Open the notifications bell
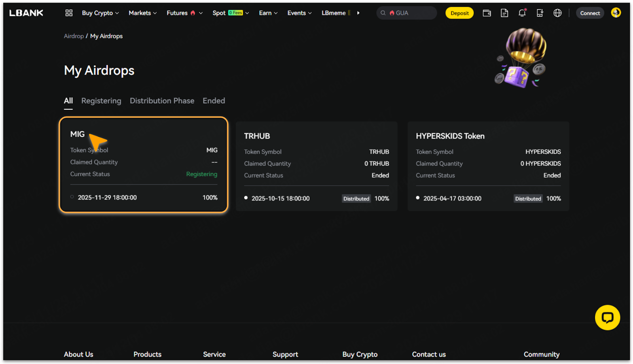 (x=522, y=13)
